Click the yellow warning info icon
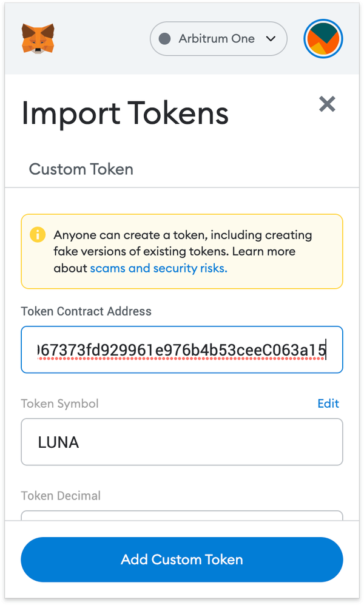The image size is (364, 605). 38,234
